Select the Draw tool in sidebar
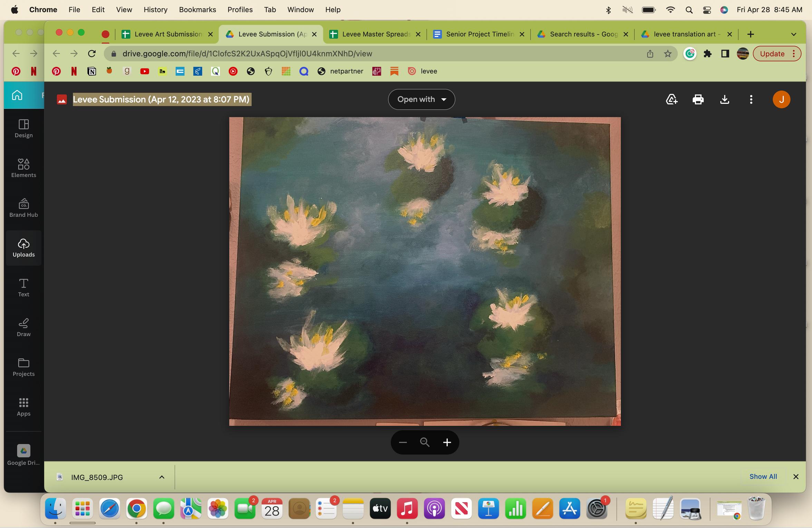The image size is (812, 528). point(23,327)
